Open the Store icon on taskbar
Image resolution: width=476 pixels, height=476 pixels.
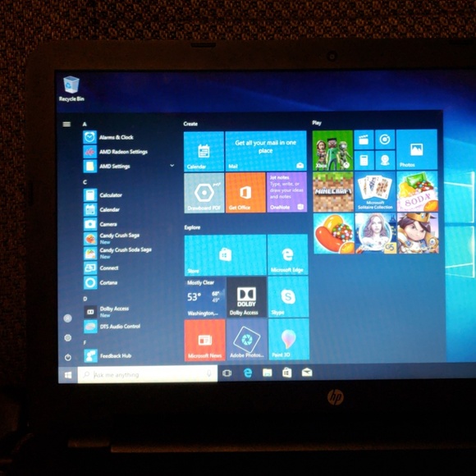287,373
